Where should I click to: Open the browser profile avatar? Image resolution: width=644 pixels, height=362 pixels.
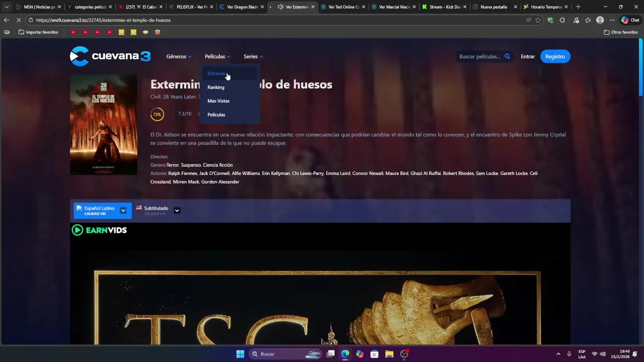coord(600,20)
